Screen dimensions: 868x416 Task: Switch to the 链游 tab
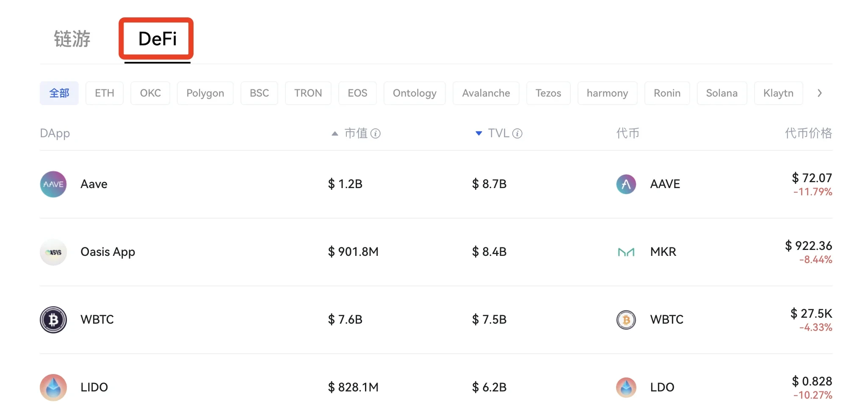tap(72, 39)
